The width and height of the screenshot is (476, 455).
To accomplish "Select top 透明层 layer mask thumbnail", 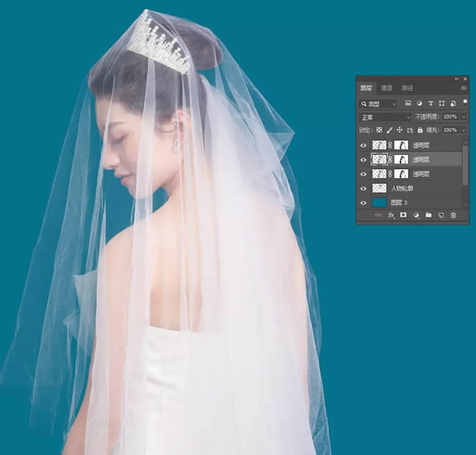I will tap(401, 145).
